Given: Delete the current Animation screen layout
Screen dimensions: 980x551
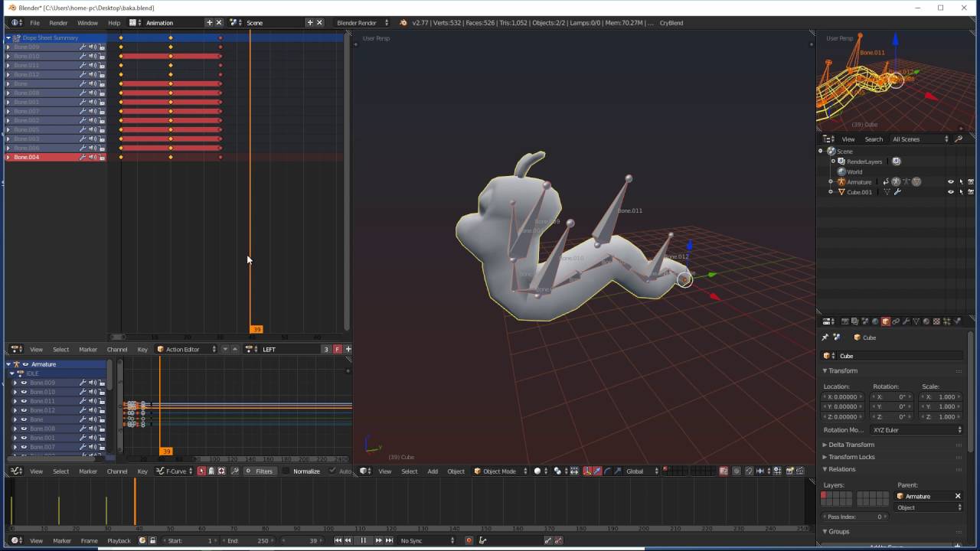Looking at the screenshot, I should coord(218,23).
